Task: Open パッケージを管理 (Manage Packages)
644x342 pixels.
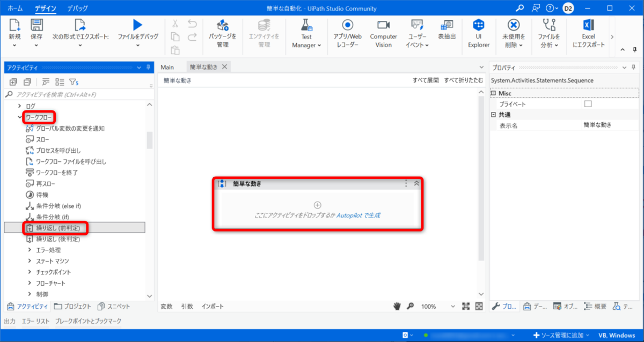Action: click(x=223, y=33)
